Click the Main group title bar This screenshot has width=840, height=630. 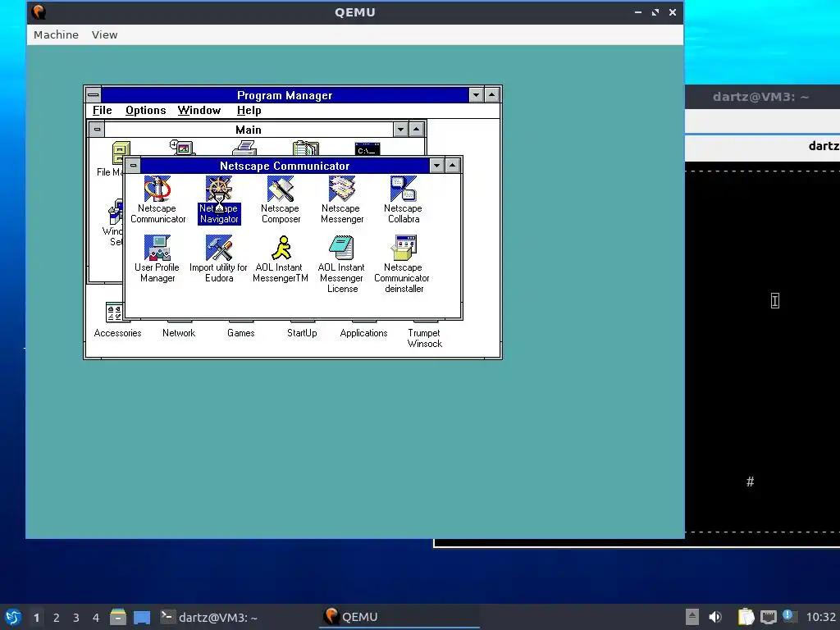pos(249,130)
